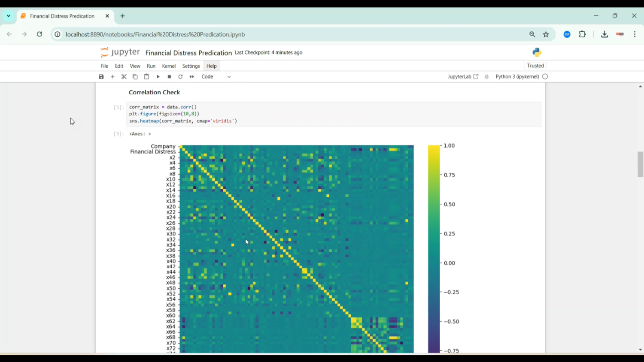Screen dimensions: 644x362
Task: Open Chrome's three-dot menu
Action: (x=635, y=34)
